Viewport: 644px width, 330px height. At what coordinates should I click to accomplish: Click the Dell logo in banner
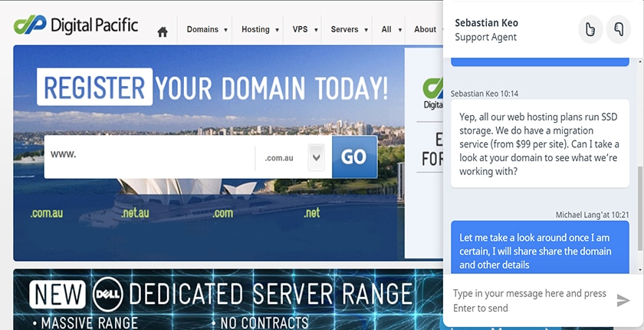click(x=107, y=294)
